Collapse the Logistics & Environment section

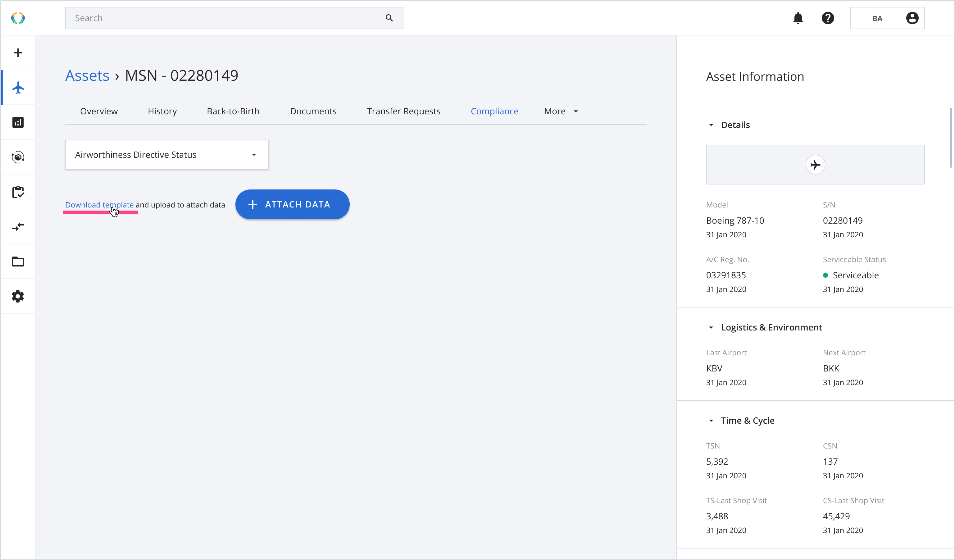point(711,327)
